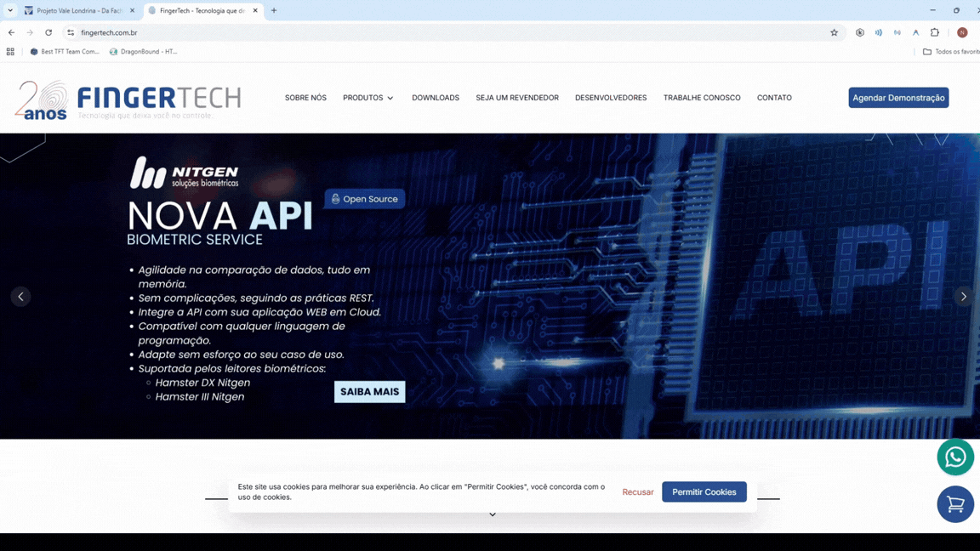The height and width of the screenshot is (551, 980).
Task: Click the chevron below the cookie banner
Action: click(x=493, y=514)
